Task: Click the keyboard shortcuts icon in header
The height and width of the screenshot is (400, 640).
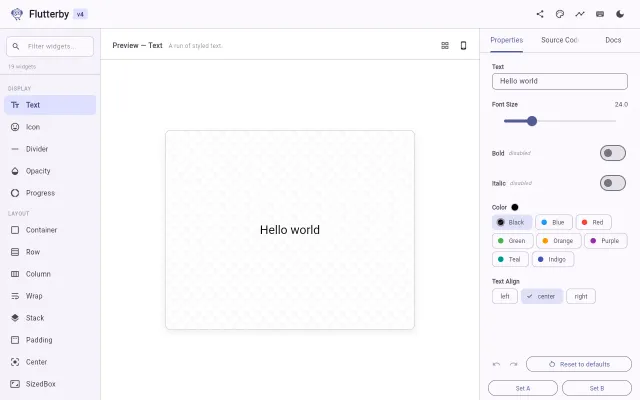Action: click(x=600, y=14)
